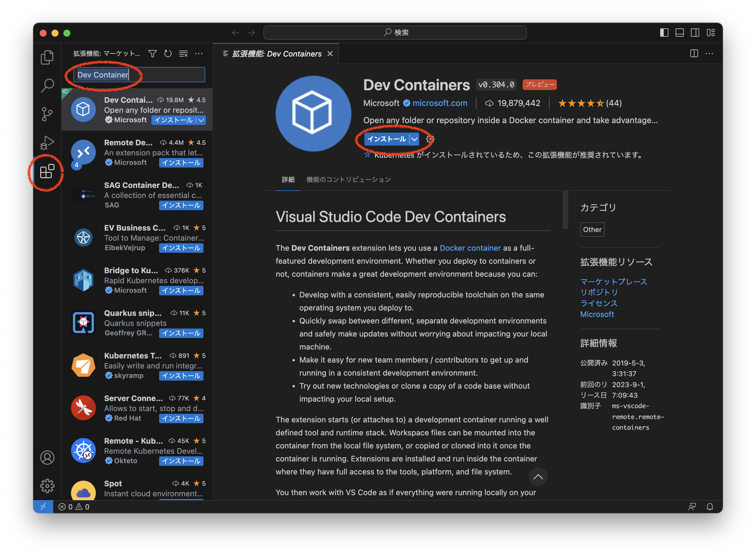Open more actions menu in extensions panel
The image size is (756, 557).
(199, 54)
